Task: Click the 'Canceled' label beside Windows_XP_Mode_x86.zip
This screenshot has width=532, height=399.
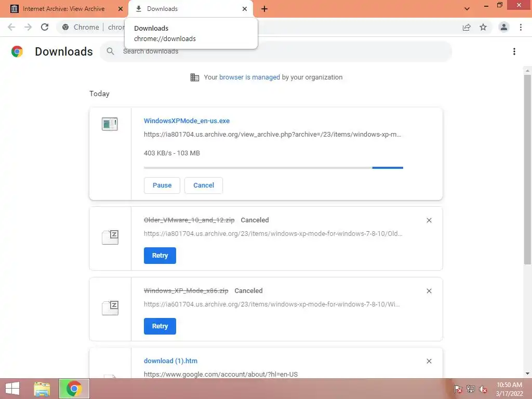Action: click(248, 290)
